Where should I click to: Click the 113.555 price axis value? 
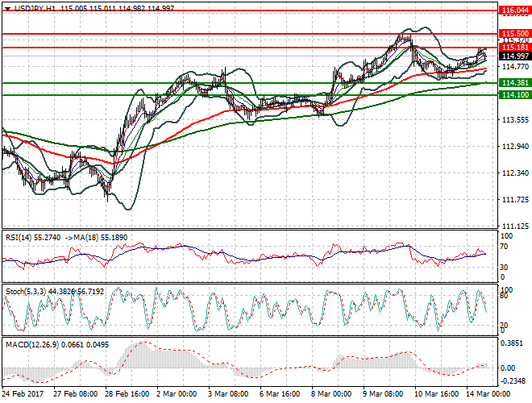pyautogui.click(x=515, y=120)
